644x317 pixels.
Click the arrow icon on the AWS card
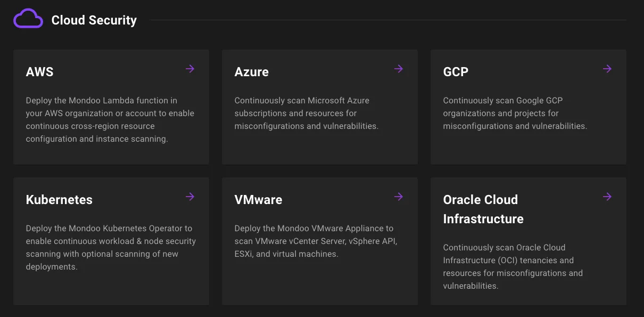click(190, 68)
